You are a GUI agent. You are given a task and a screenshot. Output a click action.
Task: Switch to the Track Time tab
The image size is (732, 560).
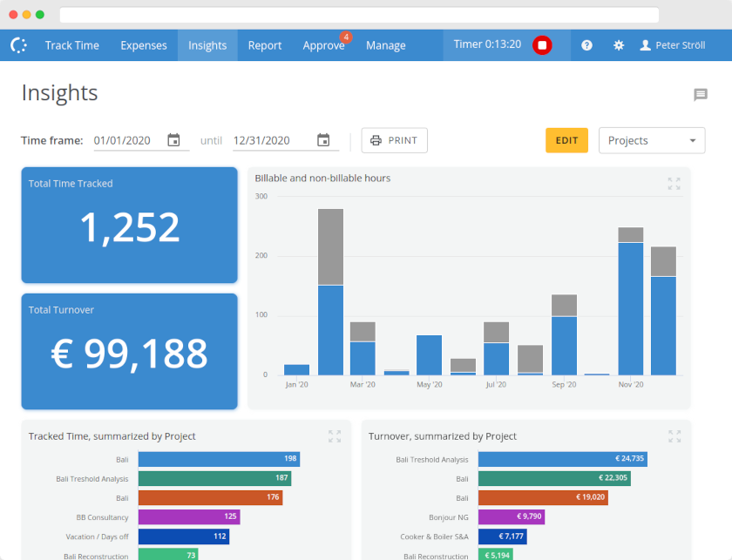tap(72, 44)
